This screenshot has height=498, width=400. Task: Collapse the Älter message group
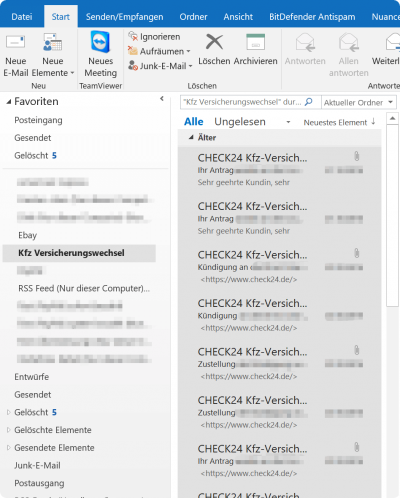click(191, 137)
